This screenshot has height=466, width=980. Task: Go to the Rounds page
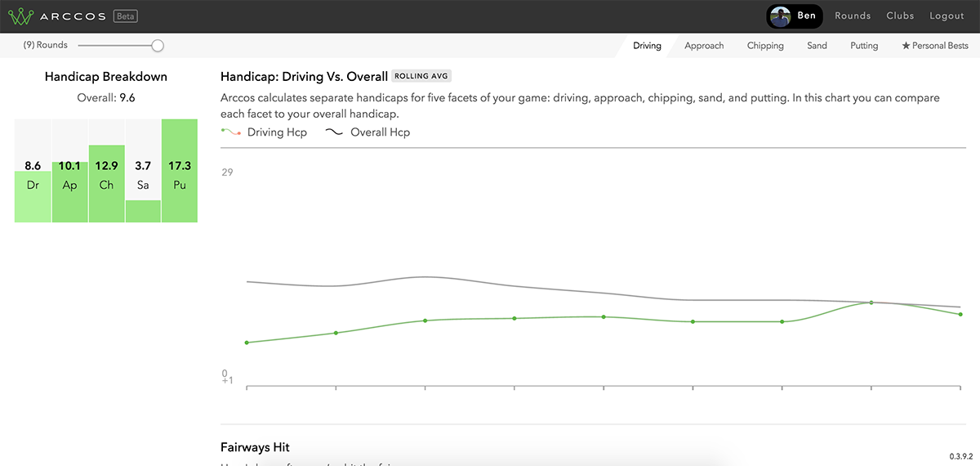click(853, 16)
